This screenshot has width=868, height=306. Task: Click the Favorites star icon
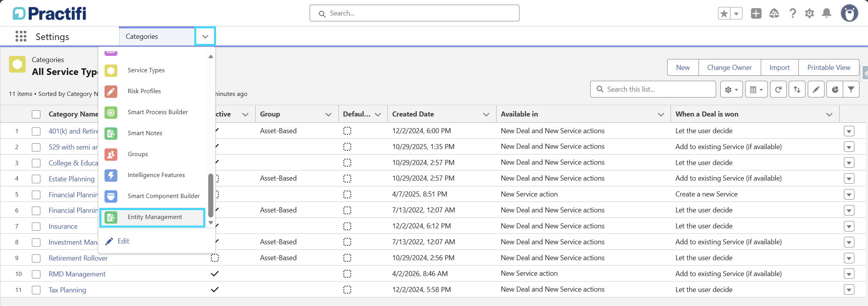724,14
